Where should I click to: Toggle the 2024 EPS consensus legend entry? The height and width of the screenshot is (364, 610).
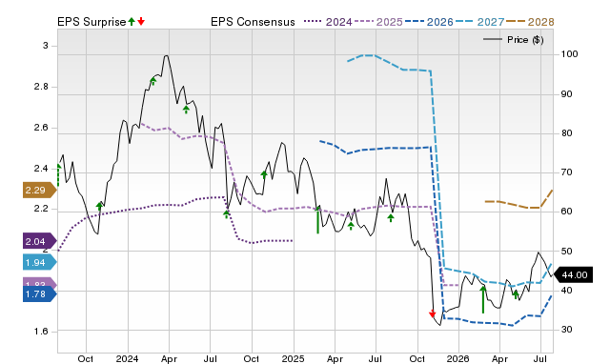328,22
